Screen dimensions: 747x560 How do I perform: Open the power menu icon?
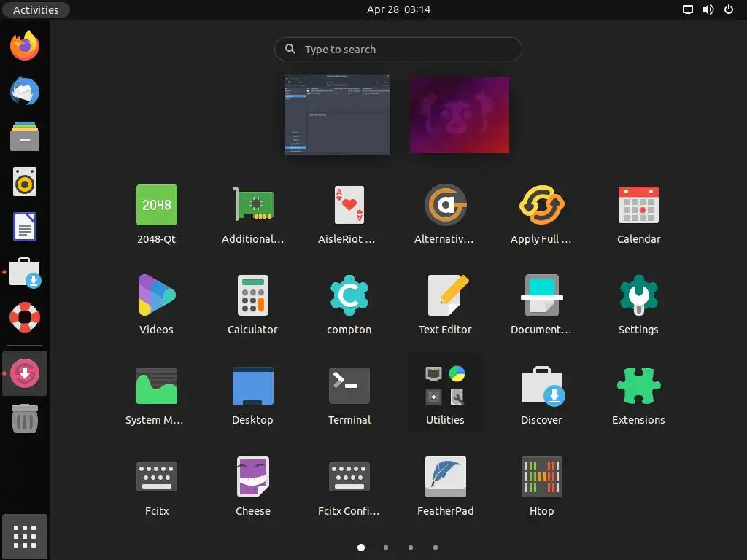[x=729, y=9]
